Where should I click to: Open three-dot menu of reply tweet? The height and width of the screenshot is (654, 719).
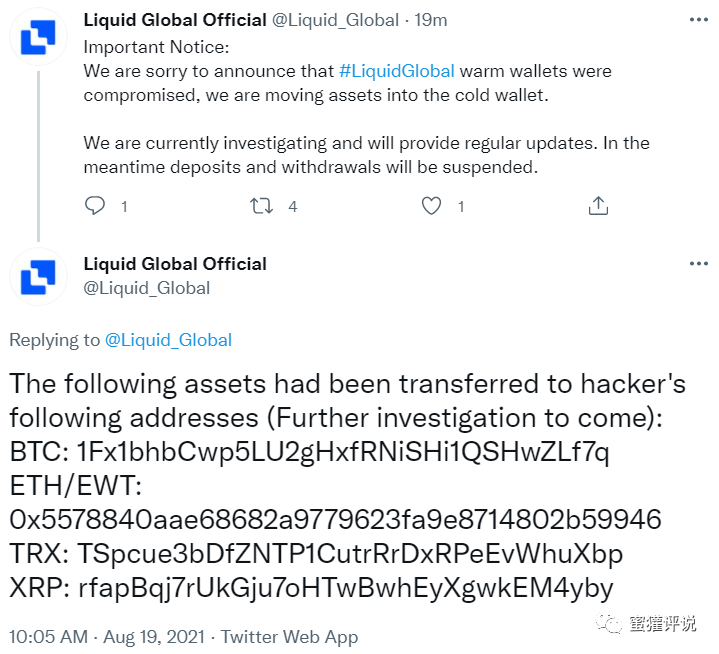tap(699, 264)
